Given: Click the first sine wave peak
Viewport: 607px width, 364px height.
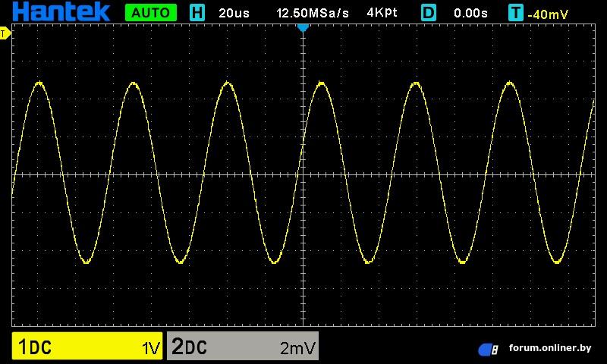Looking at the screenshot, I should click(39, 83).
